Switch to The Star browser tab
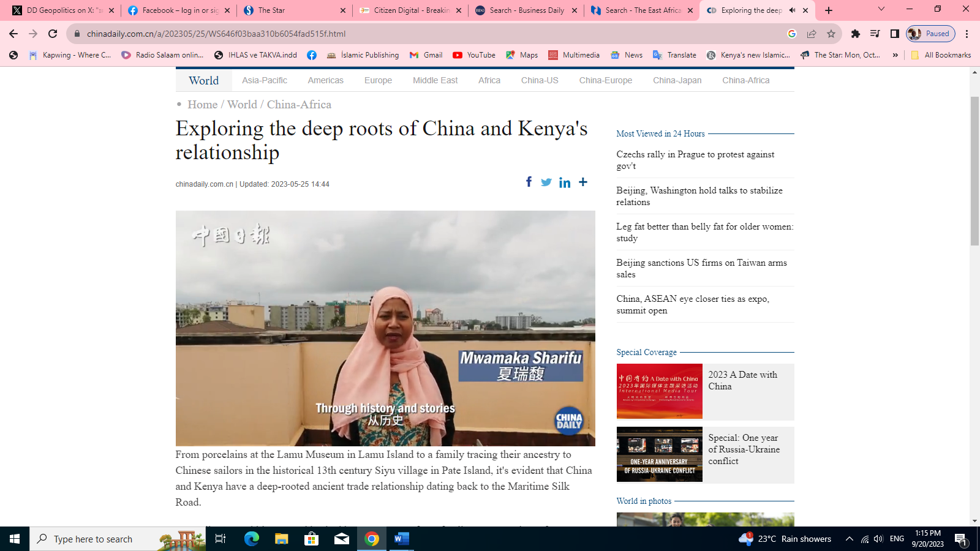The image size is (980, 551). [294, 10]
